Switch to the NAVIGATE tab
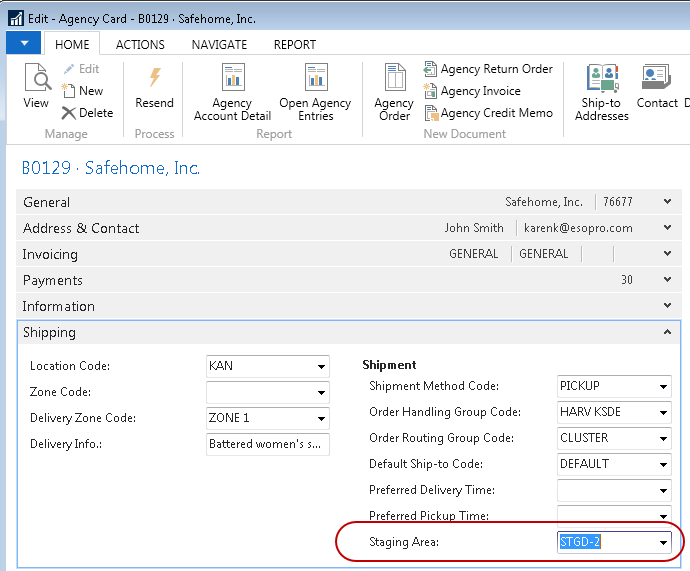690x571 pixels. [219, 45]
